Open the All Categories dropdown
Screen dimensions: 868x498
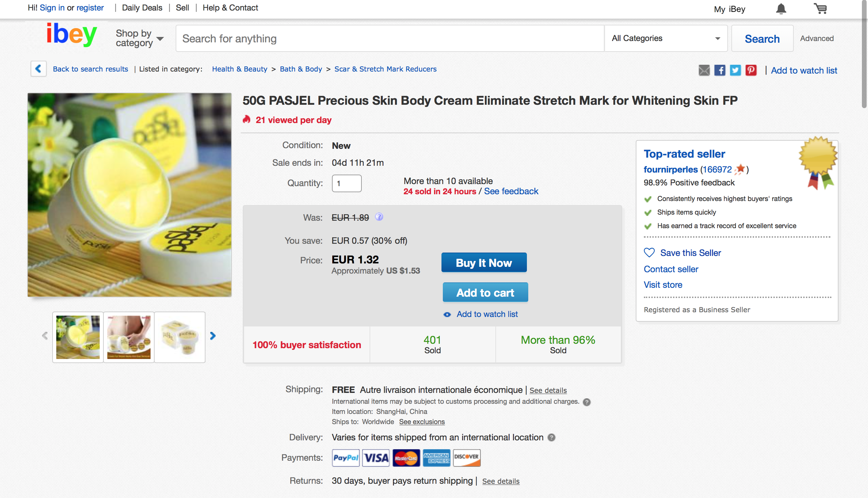point(666,38)
